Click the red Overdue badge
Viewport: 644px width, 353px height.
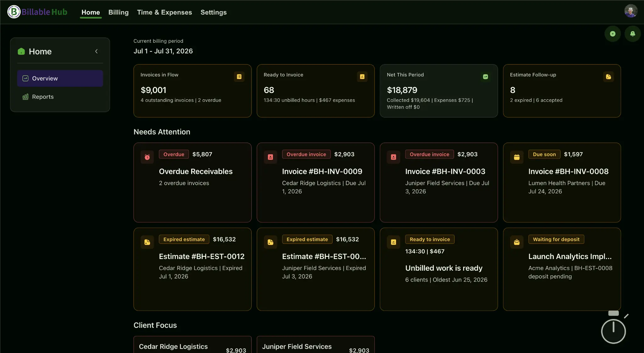point(174,154)
